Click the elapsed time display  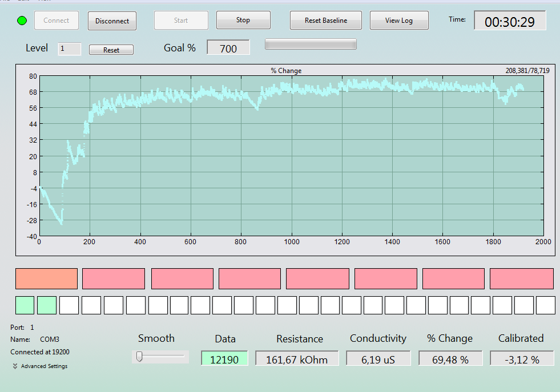coord(510,21)
